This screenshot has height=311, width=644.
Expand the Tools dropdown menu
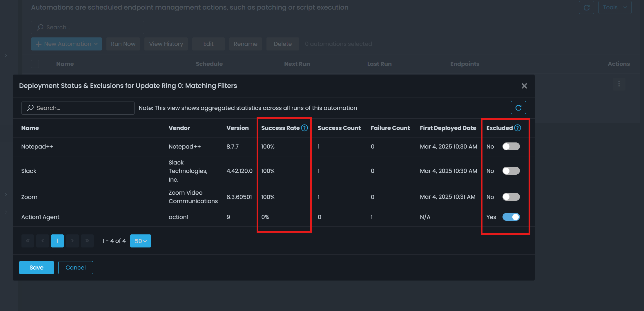click(x=614, y=8)
